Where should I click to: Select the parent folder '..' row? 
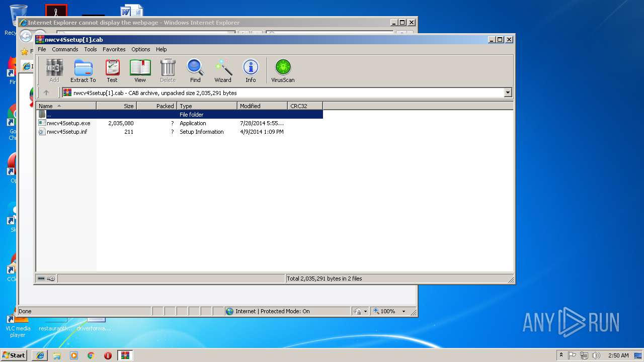tap(180, 115)
